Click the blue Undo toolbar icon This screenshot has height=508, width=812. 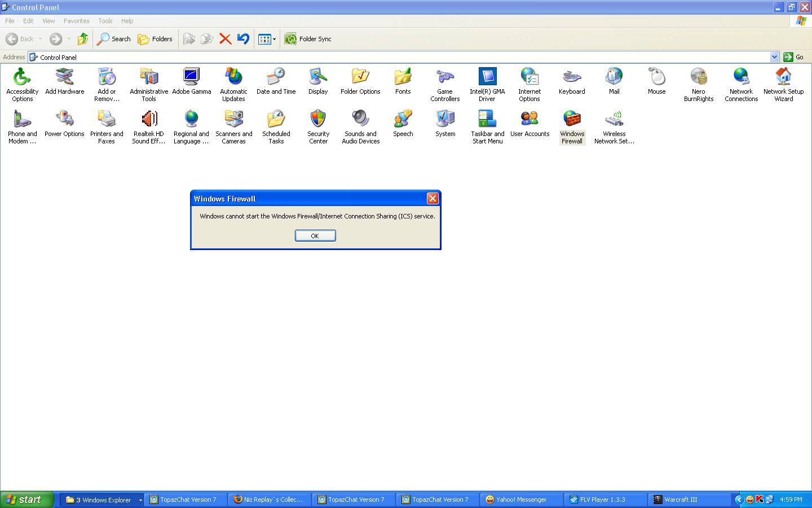coord(243,39)
